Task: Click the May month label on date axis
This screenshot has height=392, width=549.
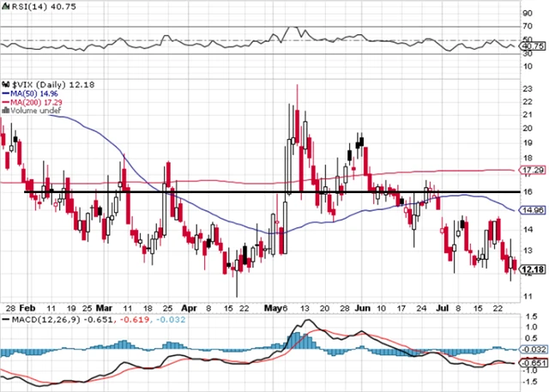Action: (x=274, y=306)
